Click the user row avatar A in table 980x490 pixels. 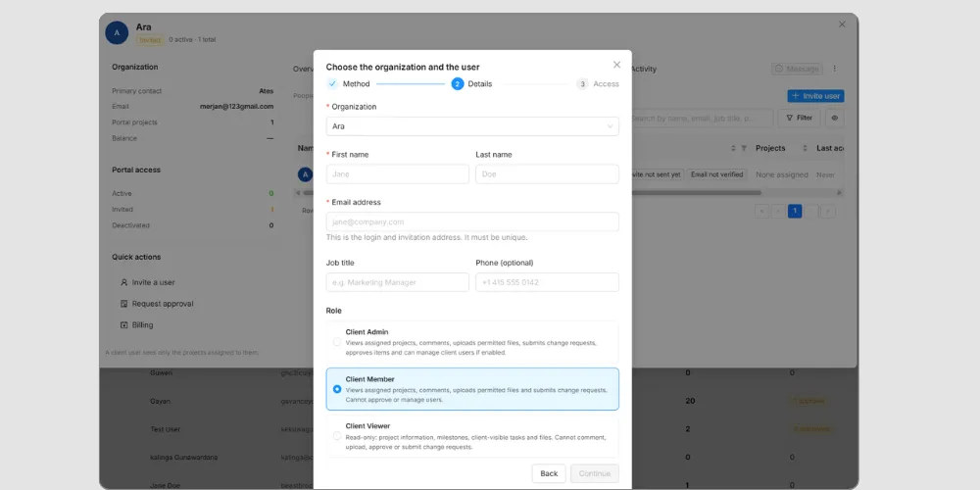pos(305,175)
